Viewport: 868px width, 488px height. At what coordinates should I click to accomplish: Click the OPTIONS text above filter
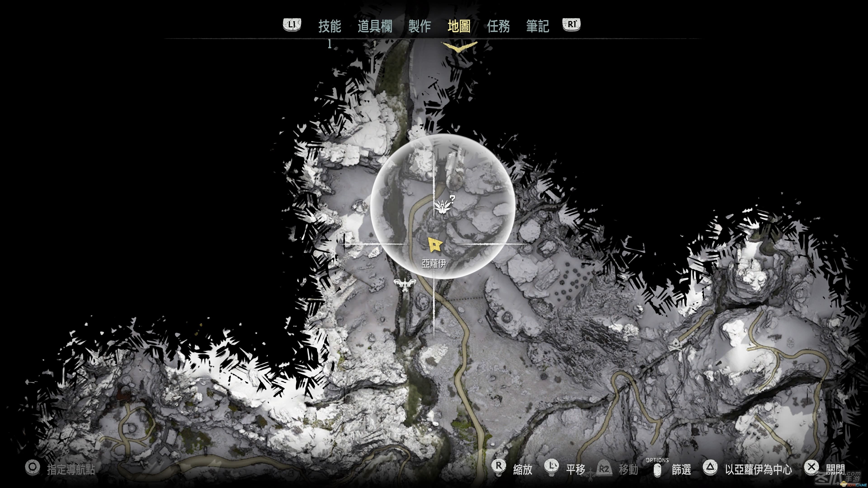pos(657,460)
